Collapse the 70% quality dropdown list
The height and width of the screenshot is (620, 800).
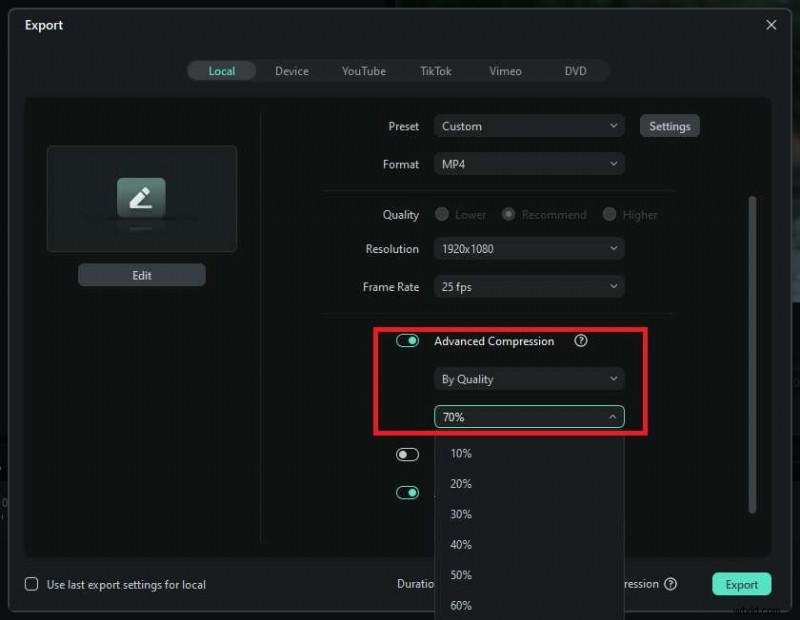612,416
